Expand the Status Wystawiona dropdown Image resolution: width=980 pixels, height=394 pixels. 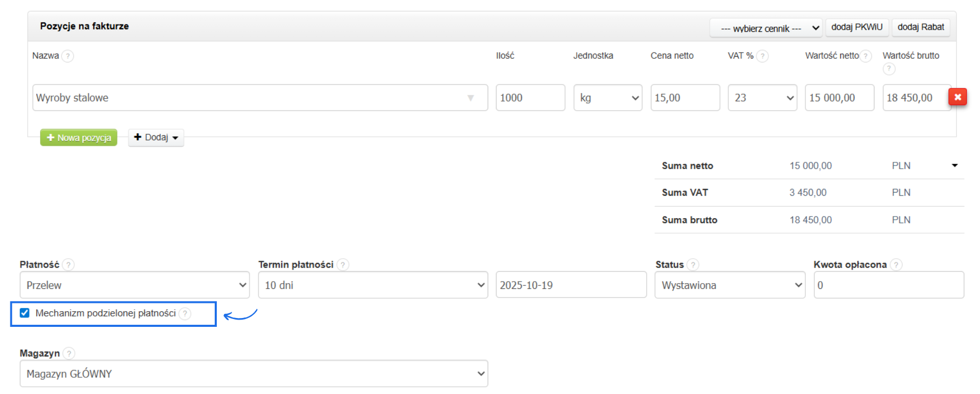[729, 285]
